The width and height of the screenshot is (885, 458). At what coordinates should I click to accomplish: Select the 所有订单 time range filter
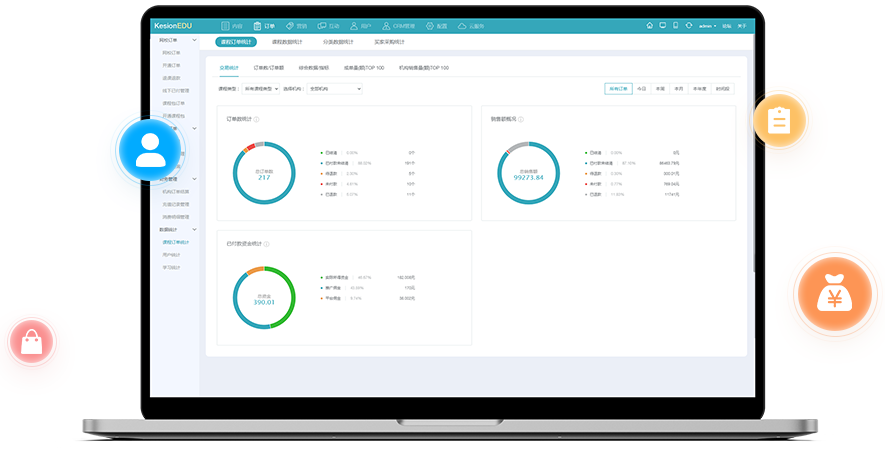(x=619, y=89)
